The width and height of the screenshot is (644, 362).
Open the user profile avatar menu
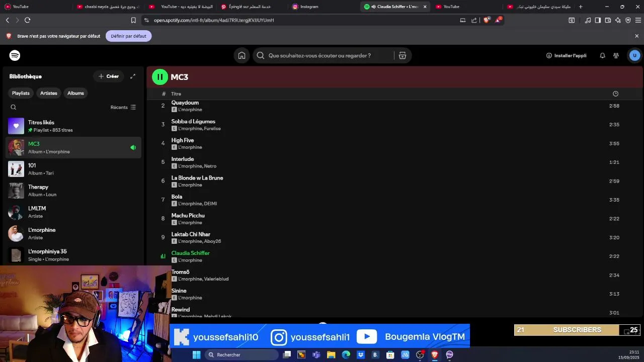pyautogui.click(x=634, y=55)
